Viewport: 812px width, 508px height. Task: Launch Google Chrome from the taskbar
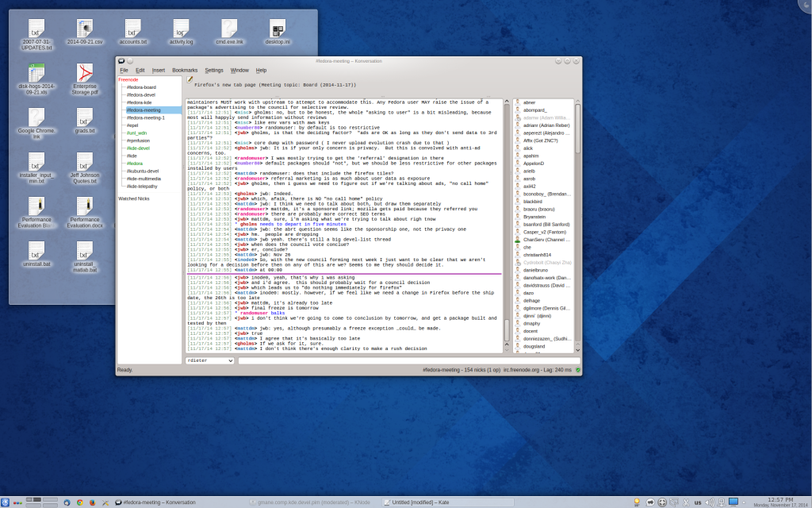tap(79, 502)
